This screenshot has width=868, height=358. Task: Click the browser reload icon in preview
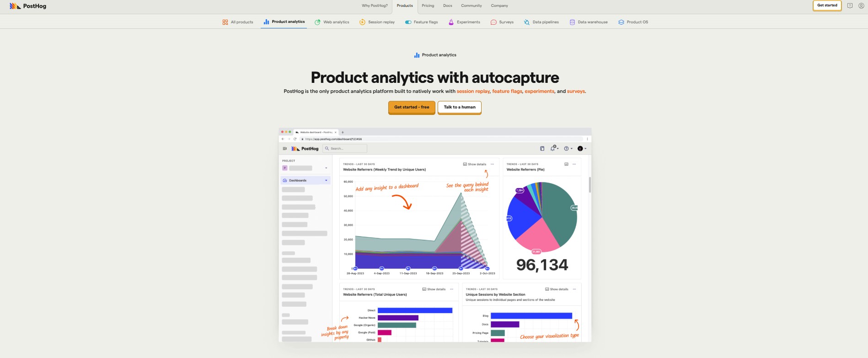(295, 139)
